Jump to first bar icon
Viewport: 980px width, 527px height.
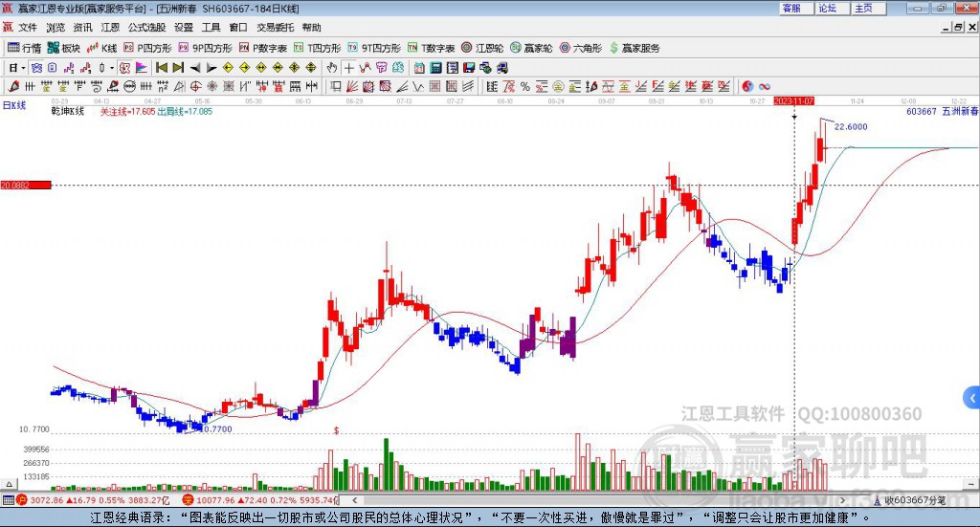click(x=162, y=68)
